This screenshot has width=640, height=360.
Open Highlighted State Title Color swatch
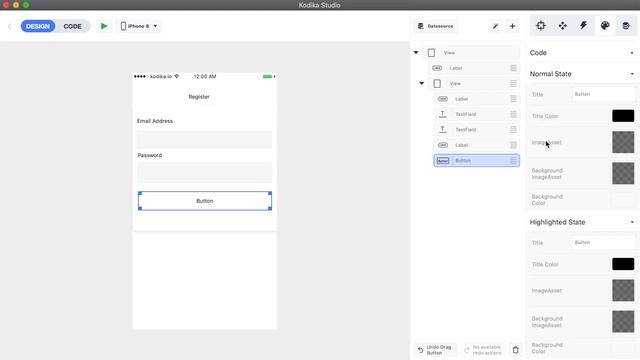click(x=623, y=264)
